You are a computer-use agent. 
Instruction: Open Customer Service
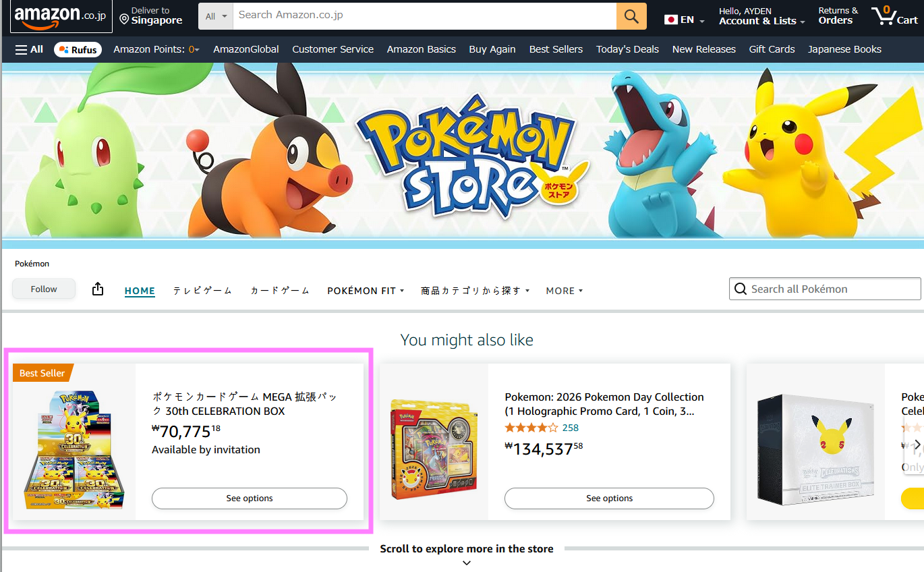333,49
